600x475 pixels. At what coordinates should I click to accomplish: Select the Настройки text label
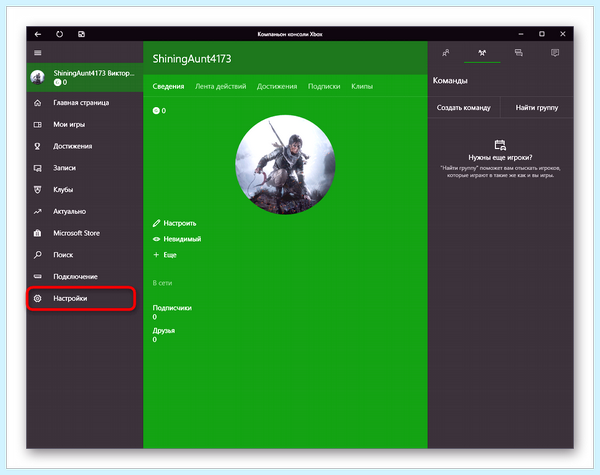[70, 298]
